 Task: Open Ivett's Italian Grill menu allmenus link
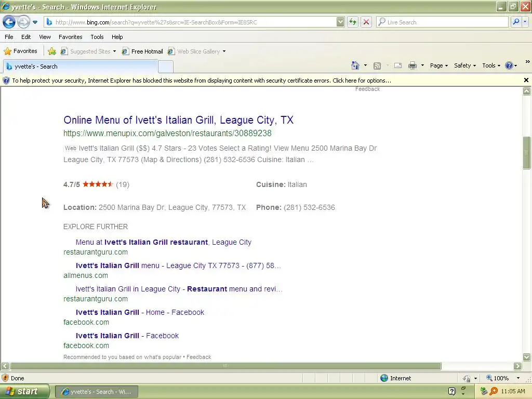178,265
